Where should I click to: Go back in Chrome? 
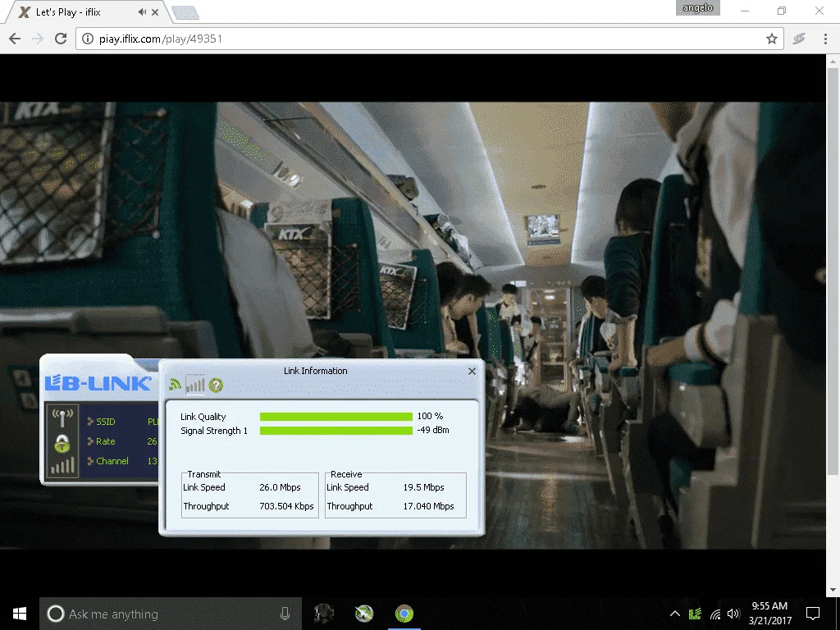15,39
